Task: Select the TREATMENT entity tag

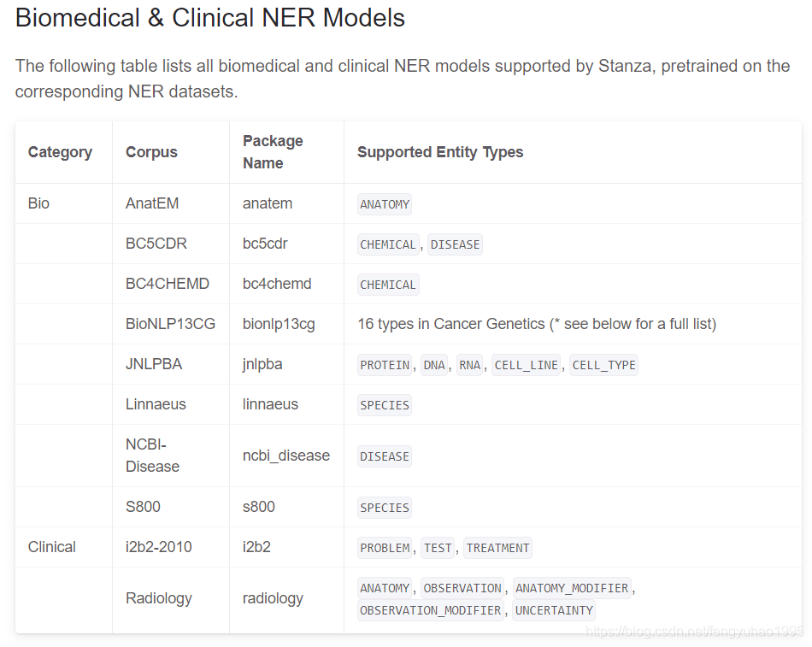Action: [x=497, y=548]
